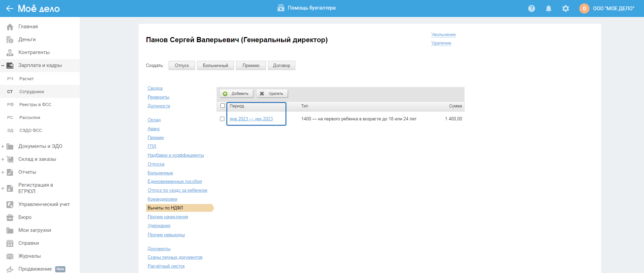
Task: Open settings gear icon
Action: (565, 8)
